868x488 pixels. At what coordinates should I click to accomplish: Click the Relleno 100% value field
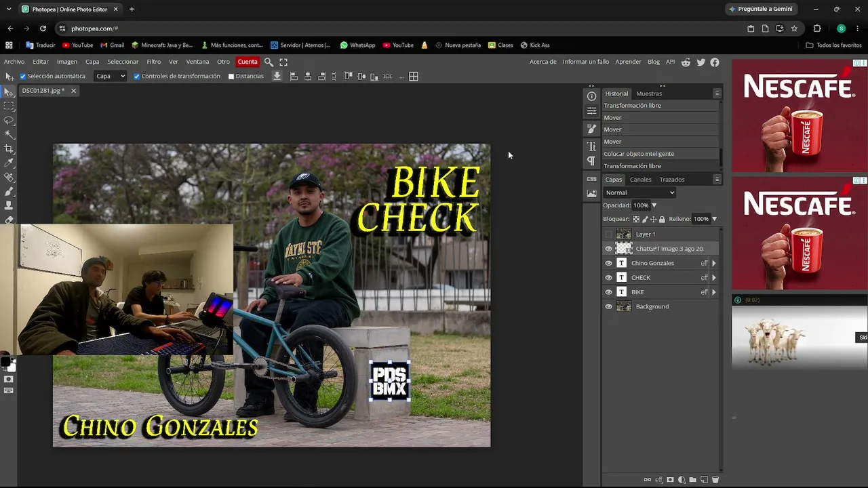pos(701,219)
